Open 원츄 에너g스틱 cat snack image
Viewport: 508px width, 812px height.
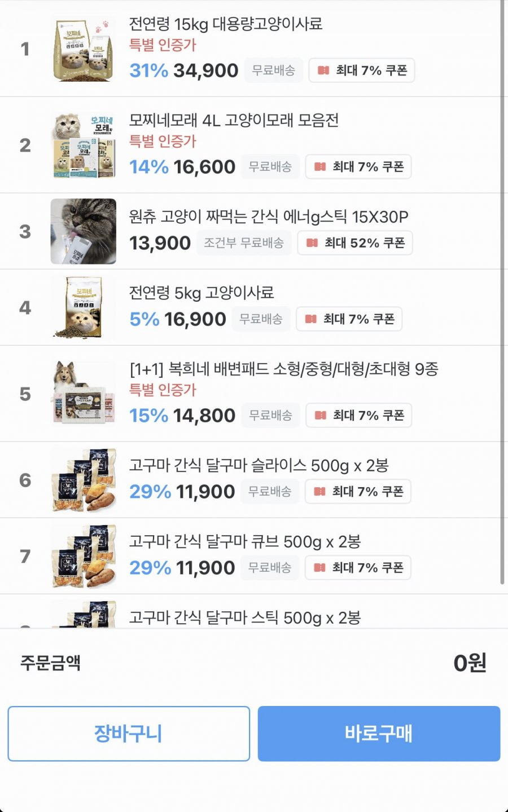coord(84,231)
